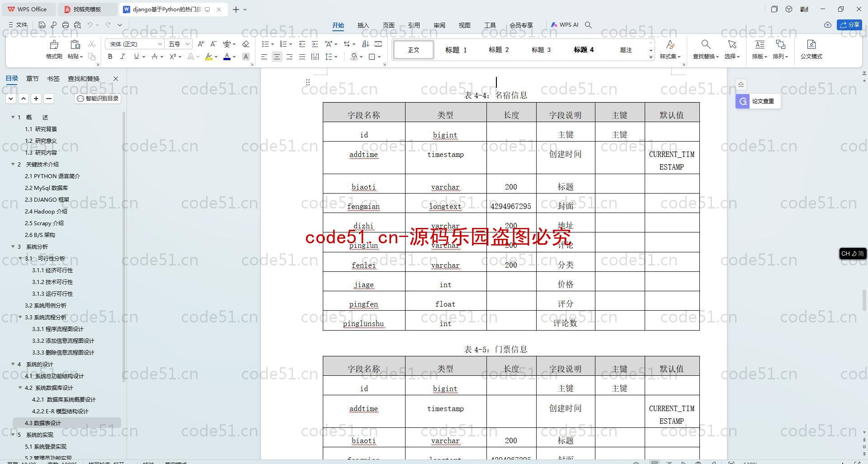
Task: Click the Character shading A icon
Action: pos(246,57)
